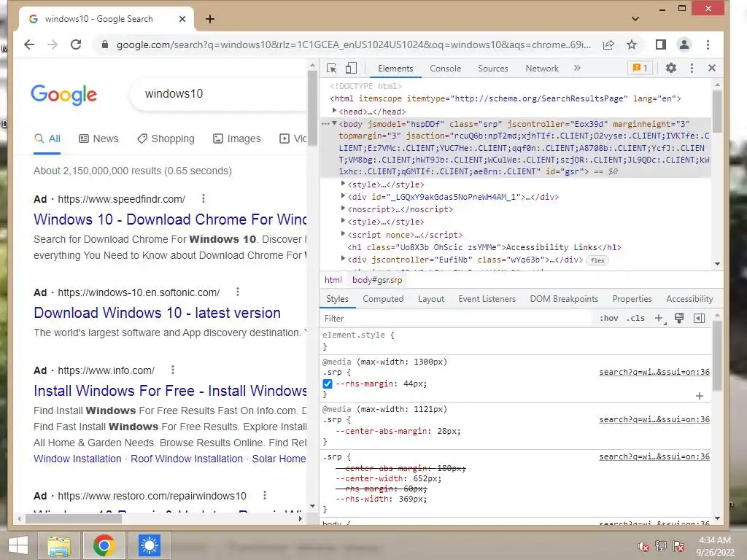Open Chrome three-dot menu
Image resolution: width=747 pixels, height=560 pixels.
tap(708, 44)
